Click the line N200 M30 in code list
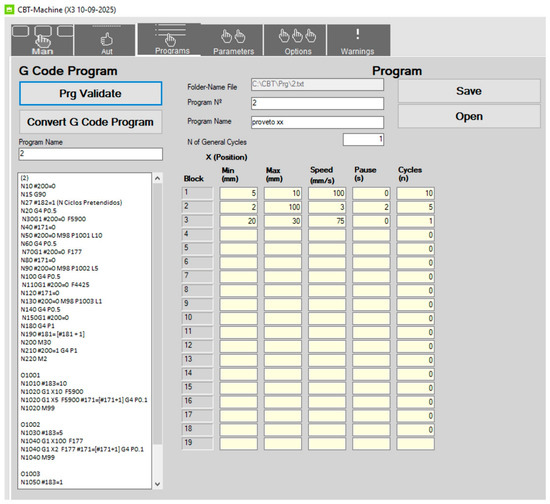The height and width of the screenshot is (504, 550). pos(36,342)
